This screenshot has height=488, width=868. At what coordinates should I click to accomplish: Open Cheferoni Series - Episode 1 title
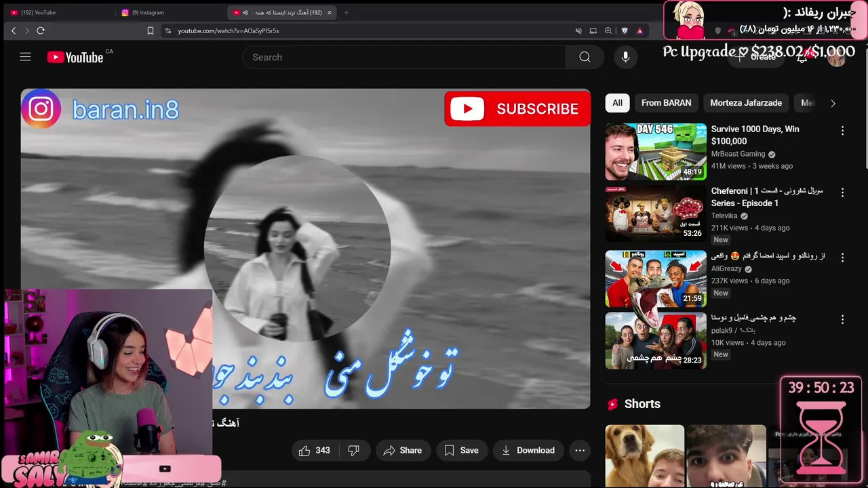tap(767, 197)
